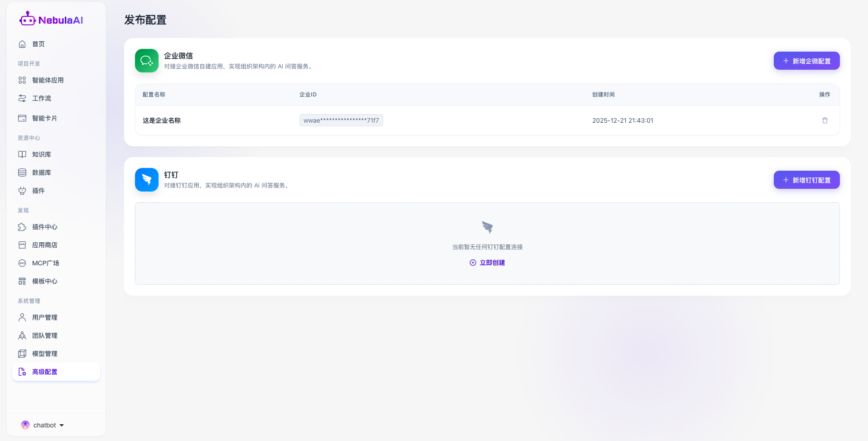Open 插件 plugins page
The height and width of the screenshot is (441, 868).
(x=39, y=191)
